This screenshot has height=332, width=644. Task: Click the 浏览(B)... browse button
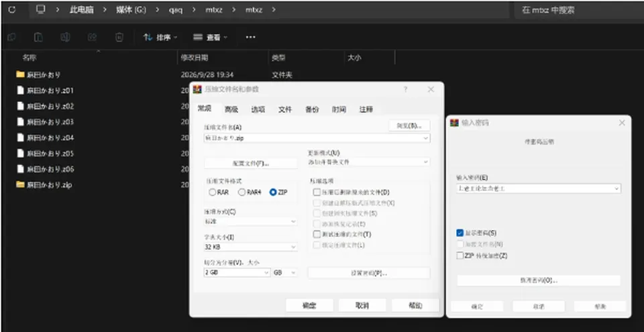tap(409, 125)
